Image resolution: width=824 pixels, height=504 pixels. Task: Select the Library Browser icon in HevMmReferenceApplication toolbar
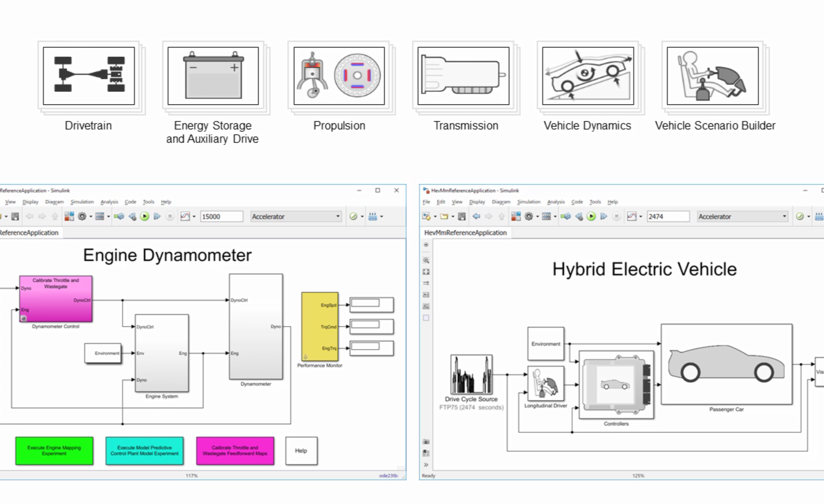(516, 216)
